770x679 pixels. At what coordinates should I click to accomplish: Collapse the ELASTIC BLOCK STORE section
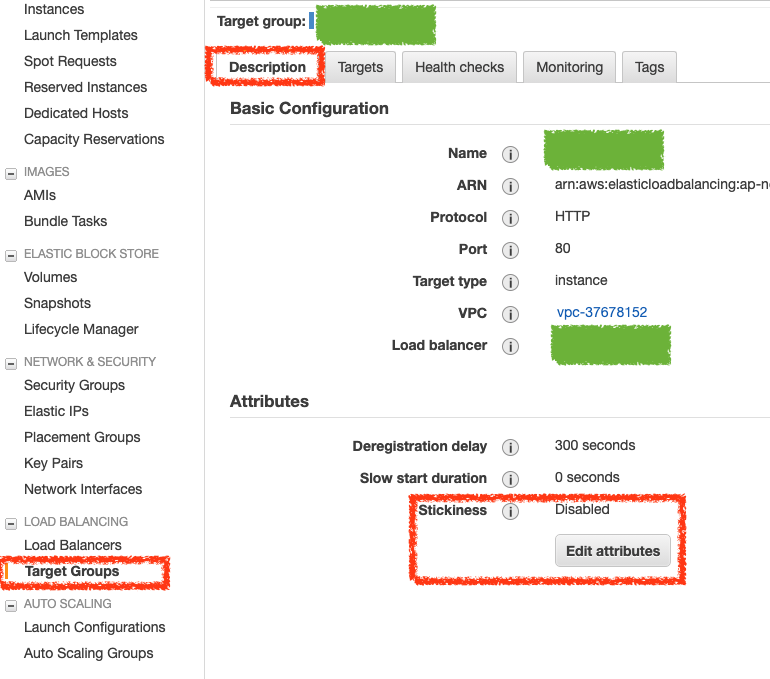coord(11,254)
